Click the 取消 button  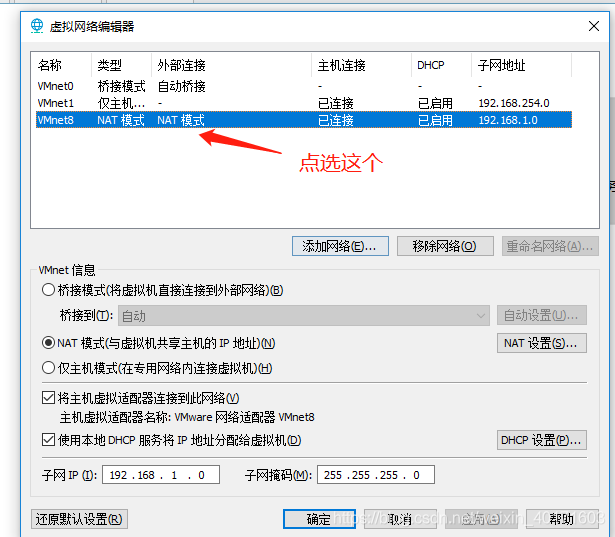pos(400,519)
